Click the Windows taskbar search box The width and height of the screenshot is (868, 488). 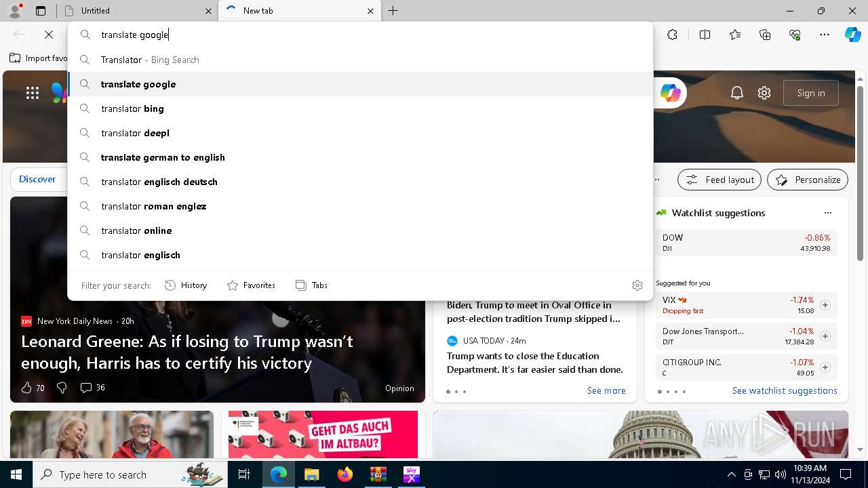(130, 474)
